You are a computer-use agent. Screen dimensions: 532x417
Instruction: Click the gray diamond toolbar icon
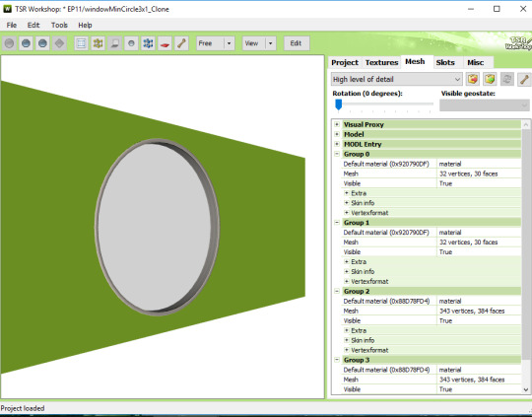[59, 43]
